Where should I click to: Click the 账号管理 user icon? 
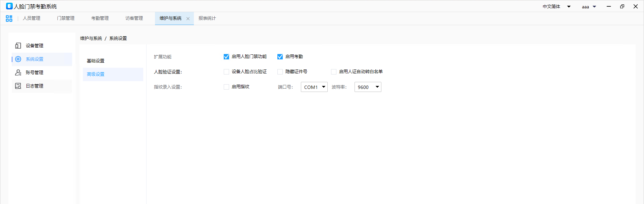pos(18,72)
